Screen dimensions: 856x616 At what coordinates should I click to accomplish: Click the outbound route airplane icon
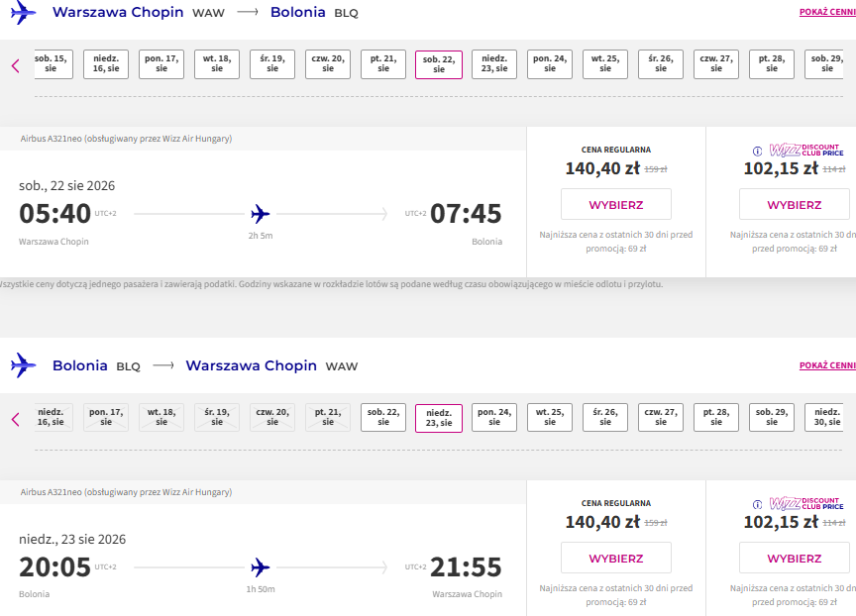pyautogui.click(x=23, y=12)
